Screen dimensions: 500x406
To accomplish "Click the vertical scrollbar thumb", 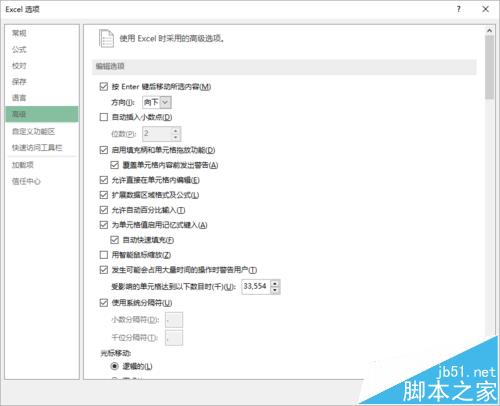I will pyautogui.click(x=489, y=67).
